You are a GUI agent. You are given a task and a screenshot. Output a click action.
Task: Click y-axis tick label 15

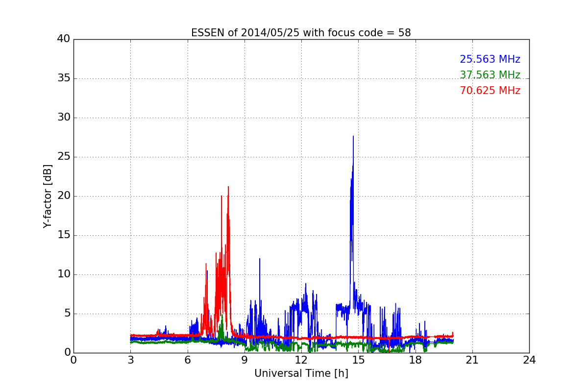click(x=64, y=235)
